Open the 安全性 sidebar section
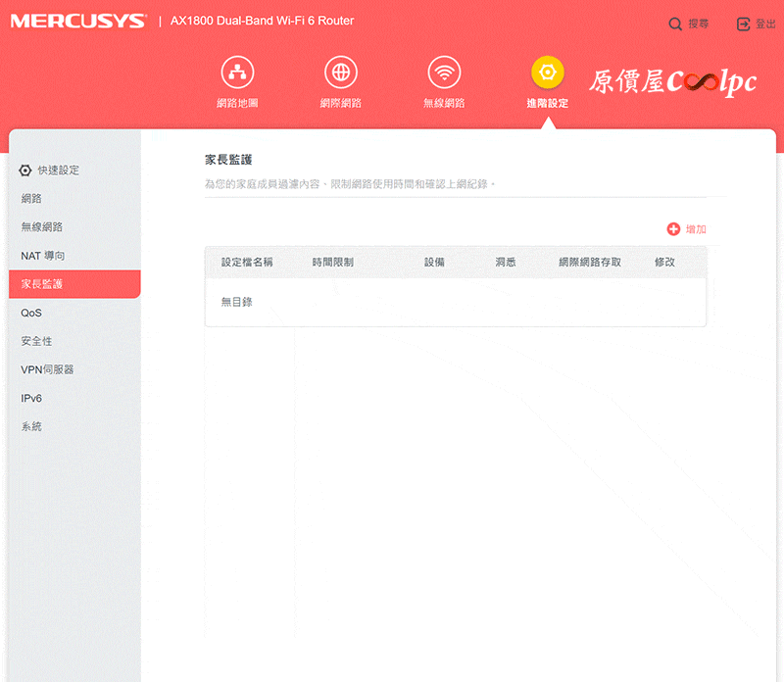This screenshot has height=682, width=784. click(37, 341)
